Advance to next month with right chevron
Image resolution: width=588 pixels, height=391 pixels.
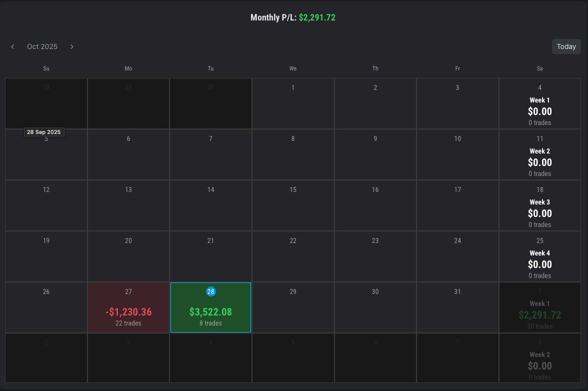click(x=72, y=47)
